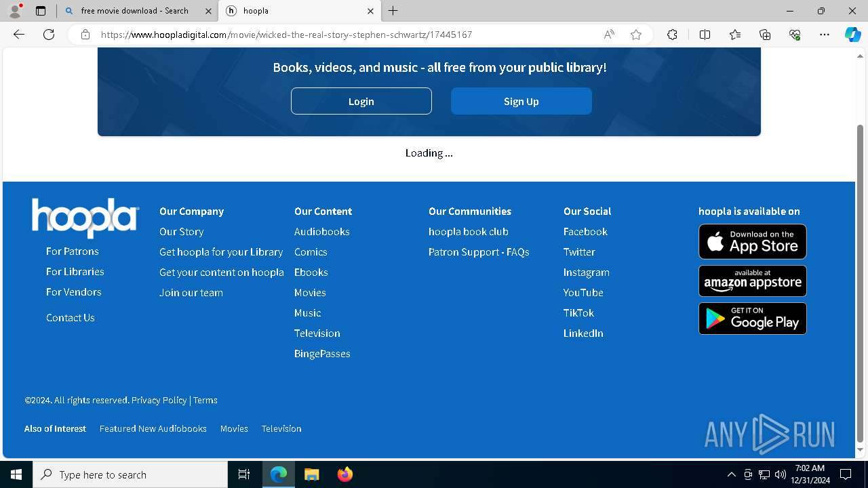Browse Ebooks link
Viewport: 868px width, 488px height.
pos(311,272)
